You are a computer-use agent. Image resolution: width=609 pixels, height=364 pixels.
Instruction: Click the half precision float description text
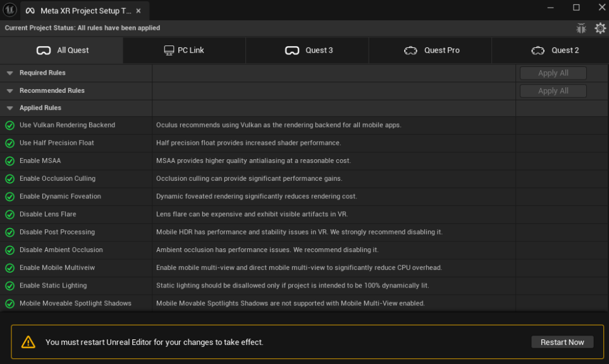pyautogui.click(x=249, y=143)
